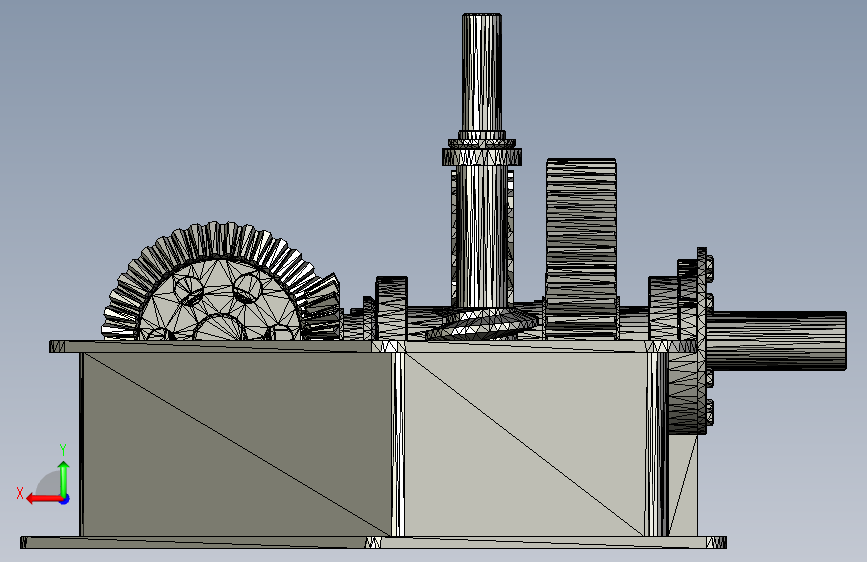The image size is (867, 562).
Task: Select the base plate of the gearbox
Action: (373, 542)
